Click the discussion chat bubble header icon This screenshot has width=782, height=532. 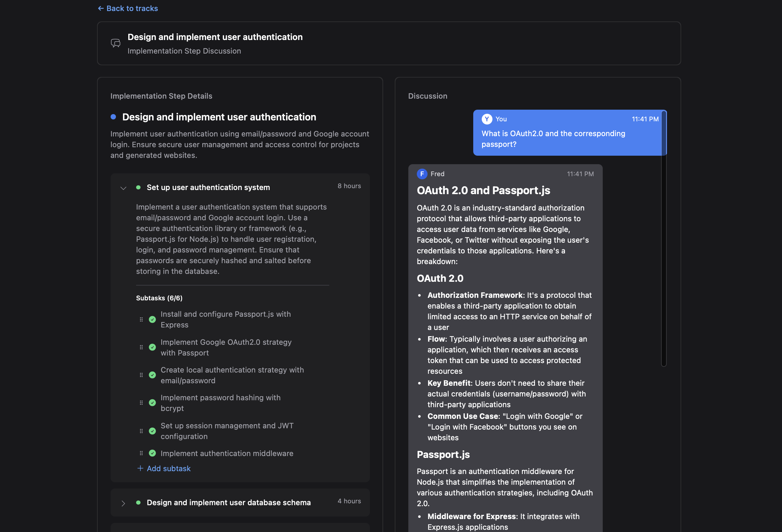coord(115,43)
